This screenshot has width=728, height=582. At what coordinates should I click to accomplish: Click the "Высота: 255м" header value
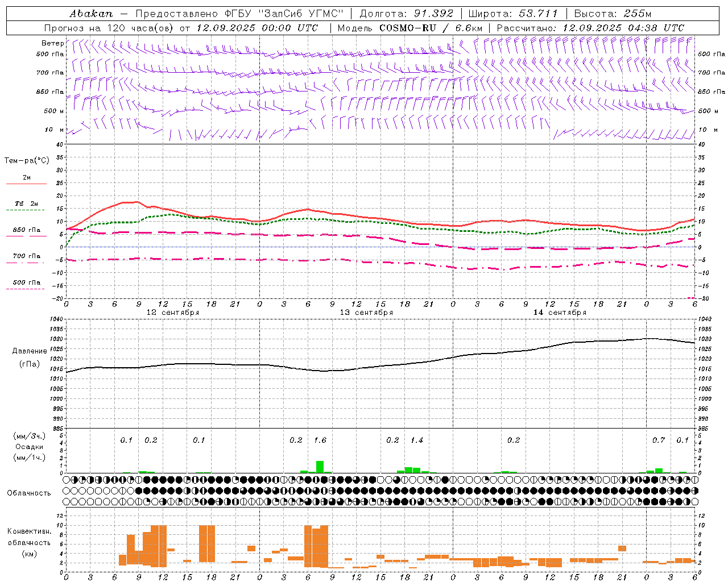tap(613, 13)
